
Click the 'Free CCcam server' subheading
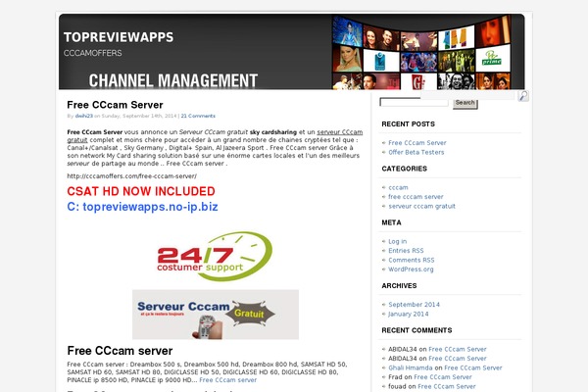(120, 351)
